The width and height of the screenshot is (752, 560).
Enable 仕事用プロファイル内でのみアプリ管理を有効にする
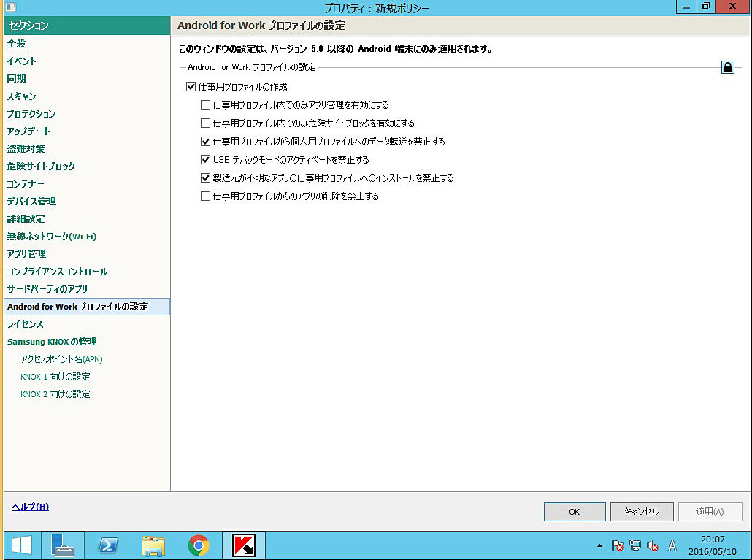(x=205, y=104)
